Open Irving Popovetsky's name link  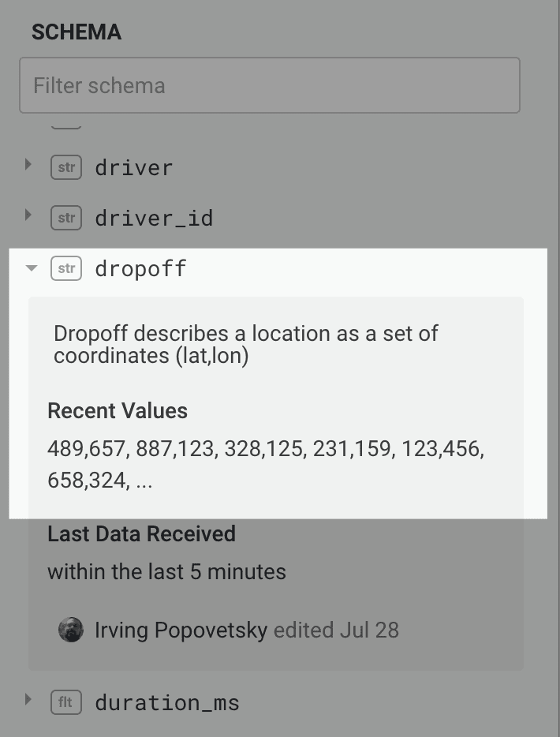point(181,630)
